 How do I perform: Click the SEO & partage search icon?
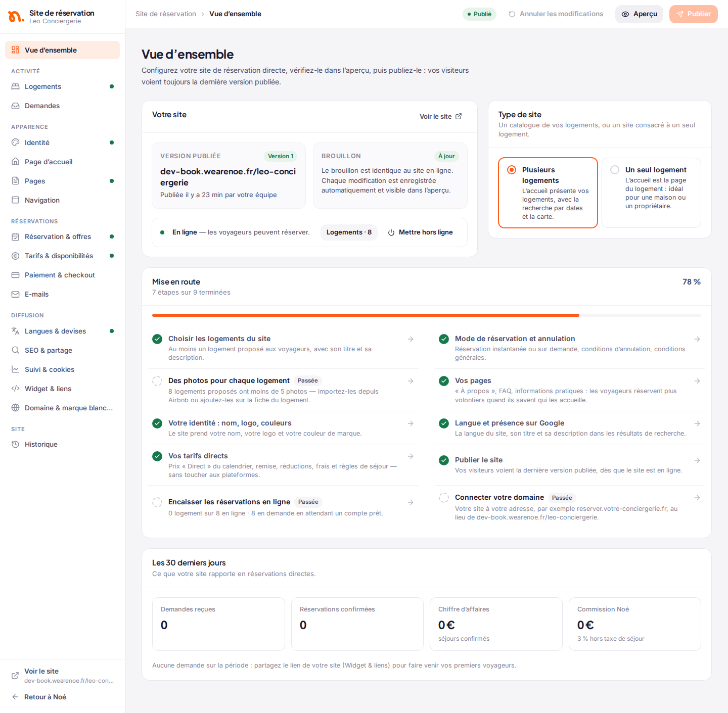pyautogui.click(x=16, y=350)
